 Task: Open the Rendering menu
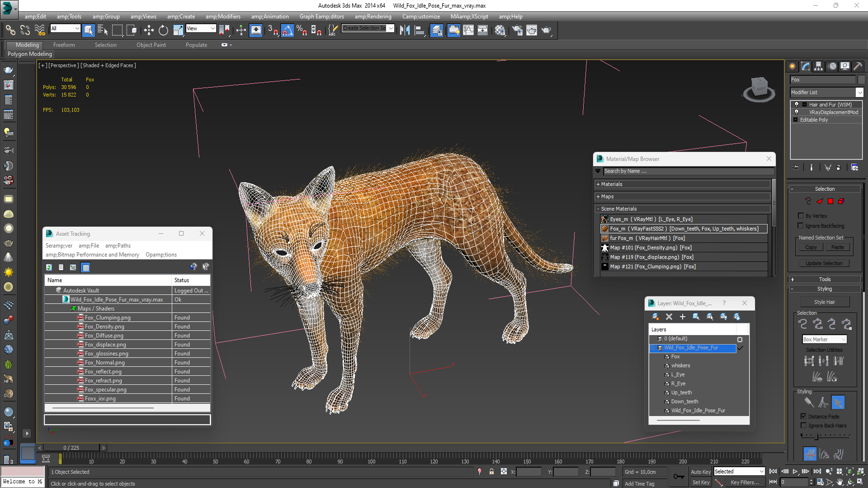coord(373,17)
